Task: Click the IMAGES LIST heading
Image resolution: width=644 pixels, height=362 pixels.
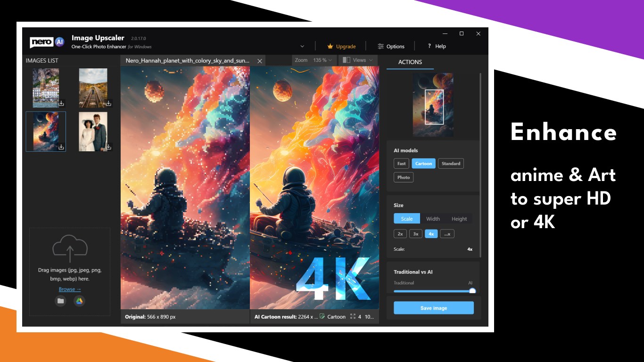Action: pos(42,60)
